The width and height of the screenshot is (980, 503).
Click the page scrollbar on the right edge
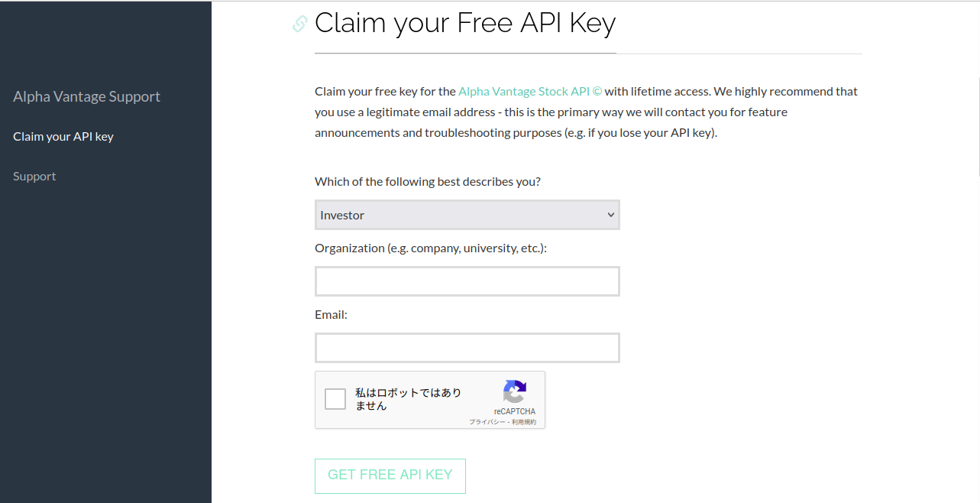click(x=975, y=122)
